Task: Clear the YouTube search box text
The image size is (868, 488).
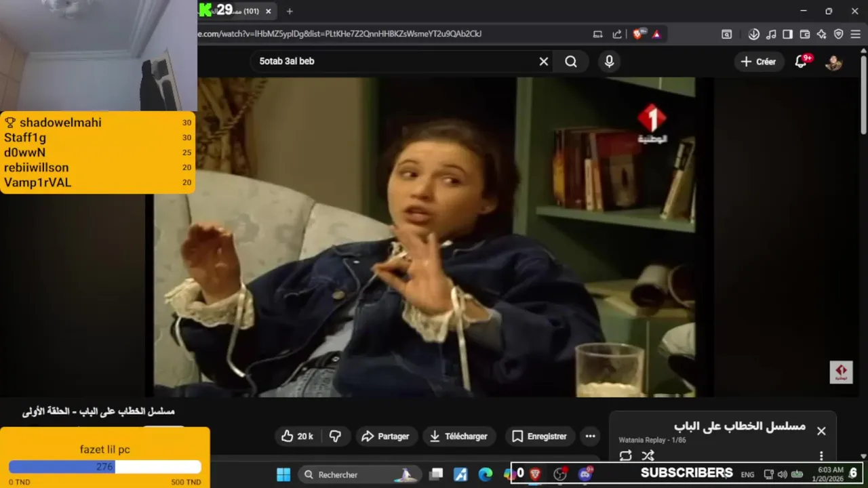Action: (x=544, y=61)
